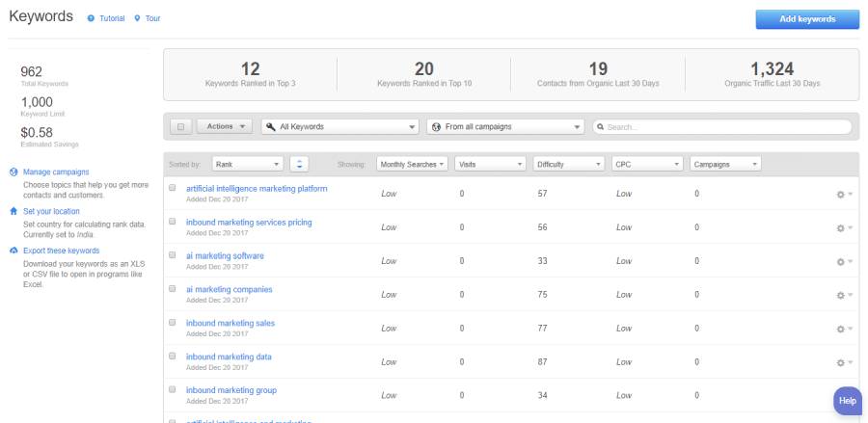The width and height of the screenshot is (868, 423).
Task: Check the ai marketing software row
Action: pos(173,255)
